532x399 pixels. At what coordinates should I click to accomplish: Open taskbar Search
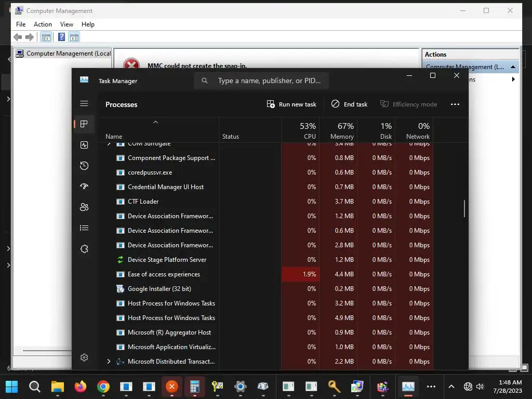35,387
